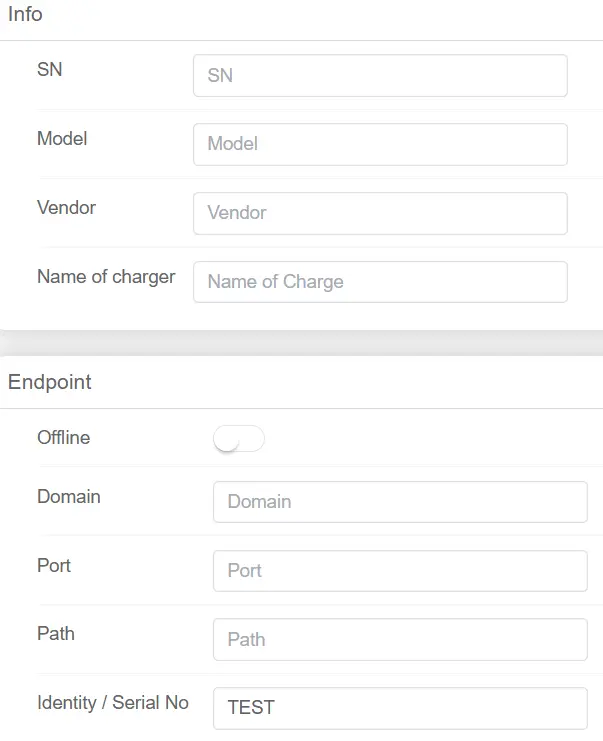The image size is (603, 741).
Task: Click the "Name of charger" label
Action: (106, 277)
